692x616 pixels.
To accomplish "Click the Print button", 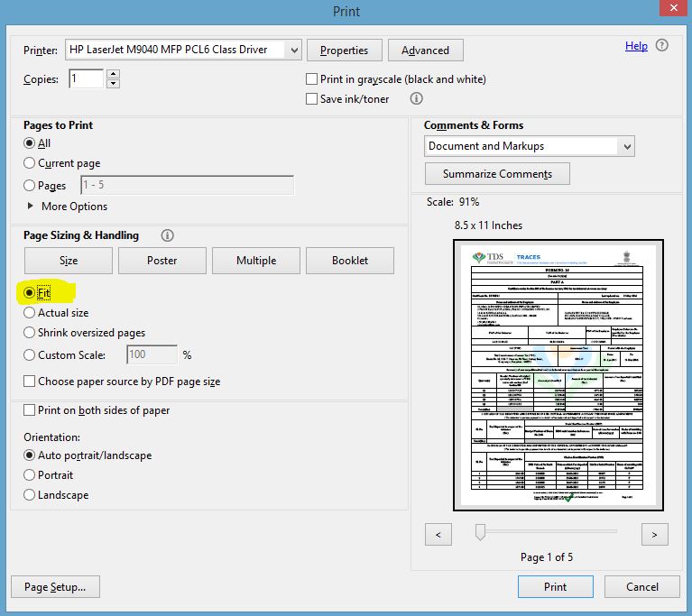I will point(555,586).
